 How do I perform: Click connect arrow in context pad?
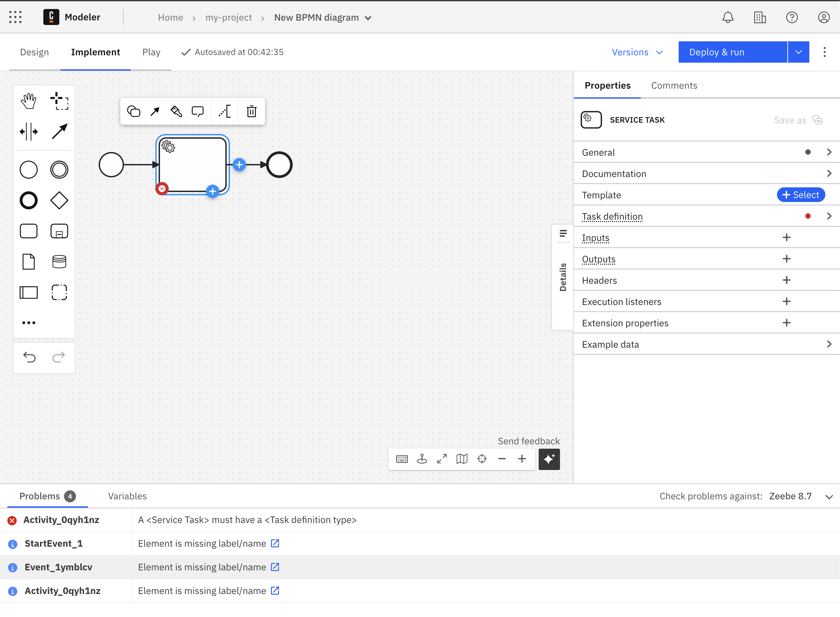(x=155, y=111)
